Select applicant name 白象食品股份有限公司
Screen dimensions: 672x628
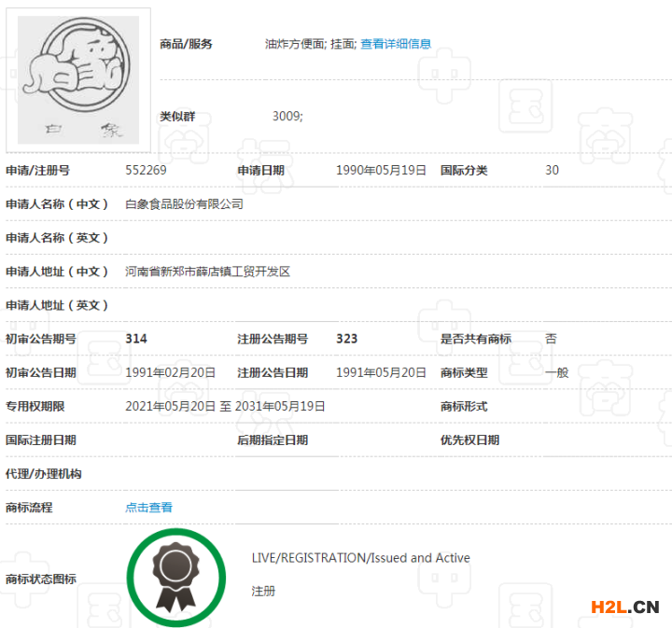tap(184, 204)
